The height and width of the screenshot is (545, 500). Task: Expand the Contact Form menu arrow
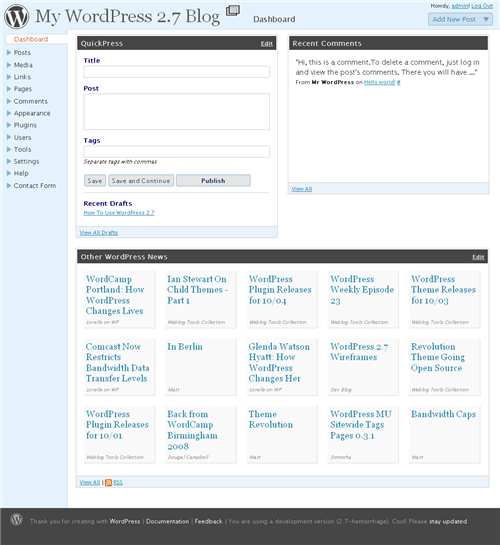(9, 185)
